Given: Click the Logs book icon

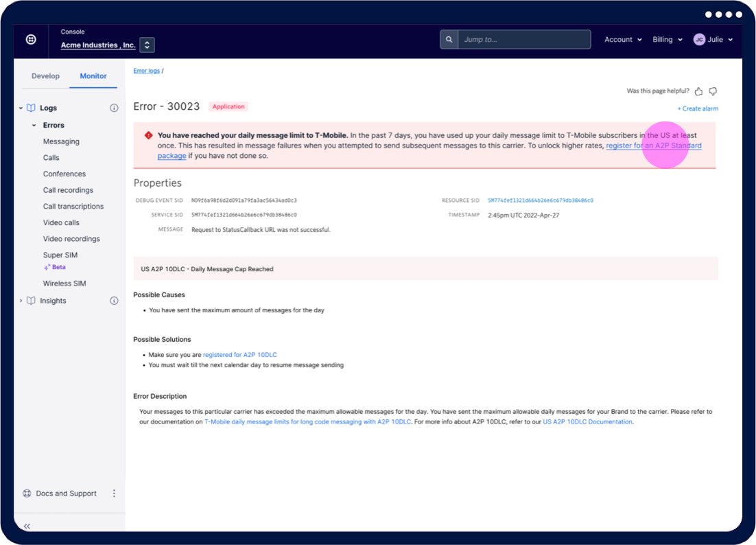Looking at the screenshot, I should pyautogui.click(x=31, y=108).
